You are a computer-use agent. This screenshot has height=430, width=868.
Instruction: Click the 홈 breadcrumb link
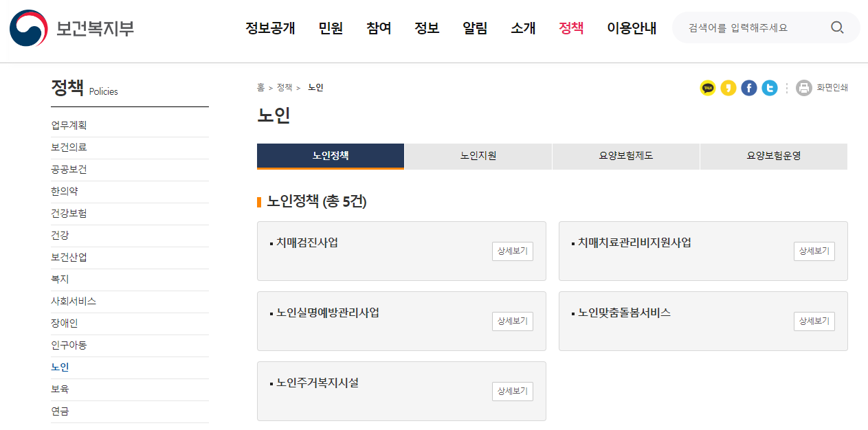pyautogui.click(x=260, y=87)
